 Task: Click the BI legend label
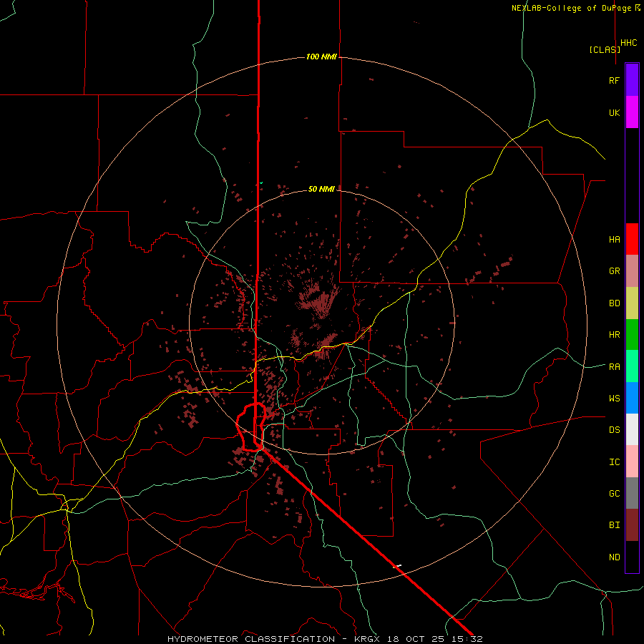614,525
